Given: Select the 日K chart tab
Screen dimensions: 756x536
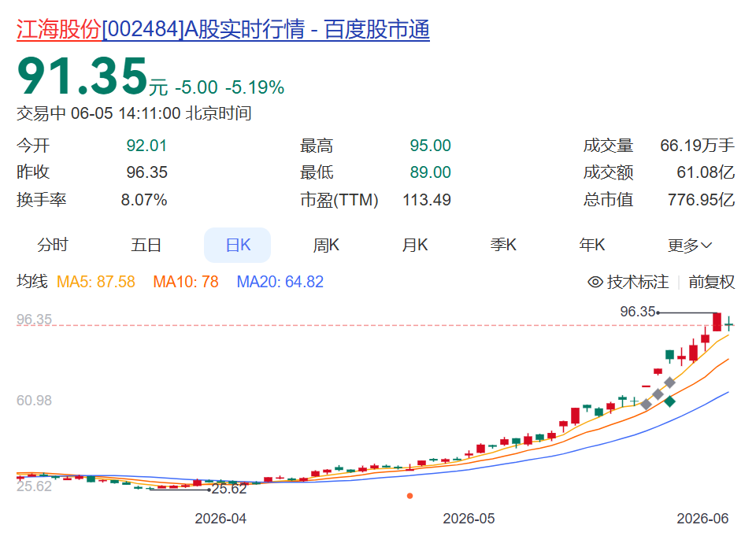Looking at the screenshot, I should pos(238,245).
